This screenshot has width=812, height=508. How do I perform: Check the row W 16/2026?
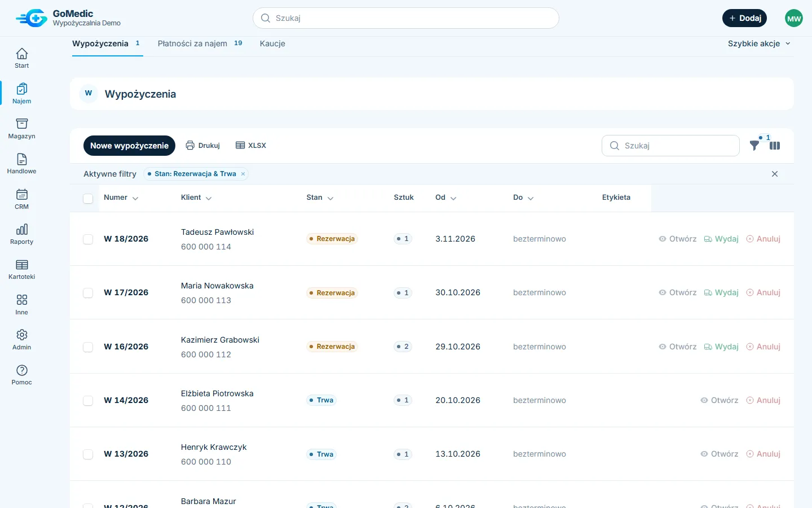tap(88, 347)
